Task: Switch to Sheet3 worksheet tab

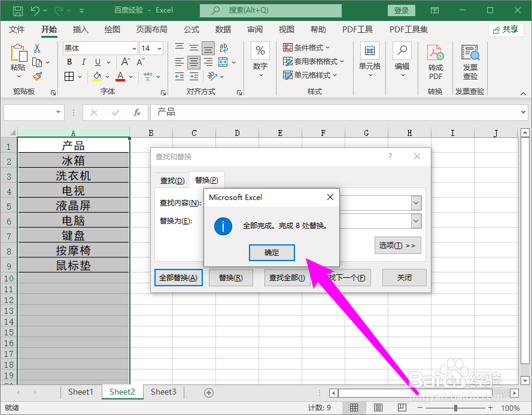Action: pos(163,392)
